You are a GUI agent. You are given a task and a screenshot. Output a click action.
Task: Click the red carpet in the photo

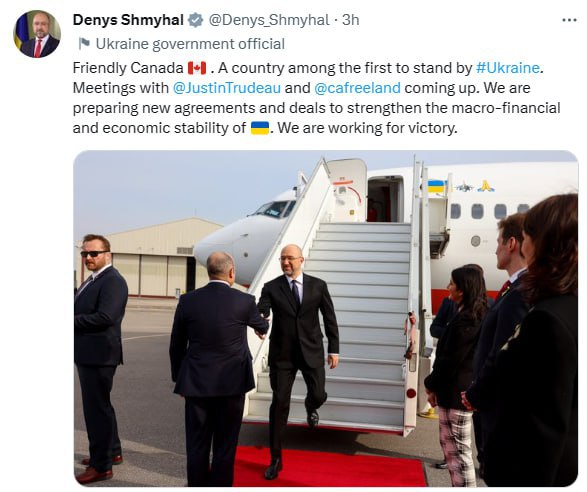point(329,466)
